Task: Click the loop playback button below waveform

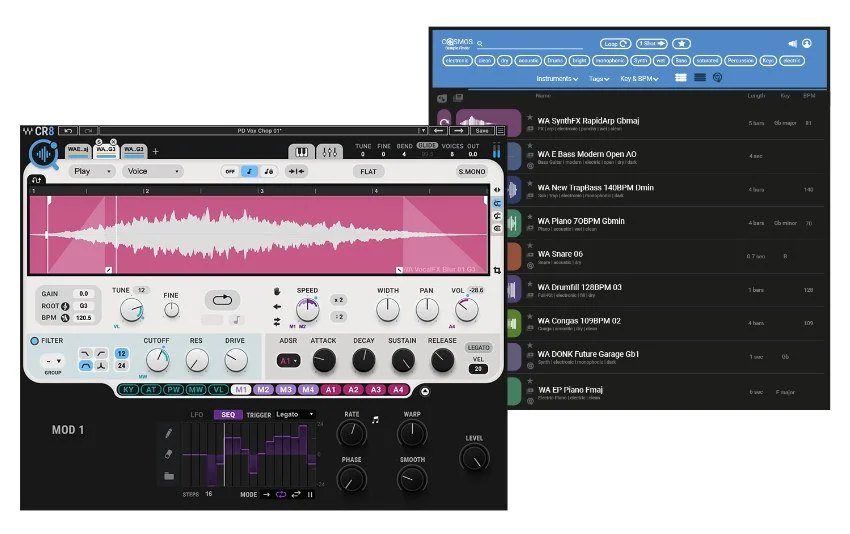Action: tap(222, 300)
